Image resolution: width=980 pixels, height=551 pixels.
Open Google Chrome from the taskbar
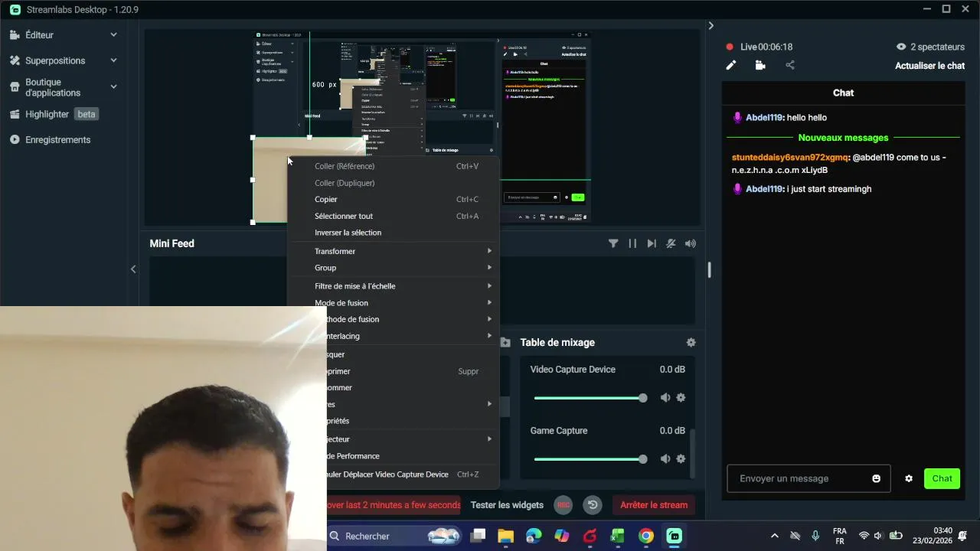[x=646, y=536]
